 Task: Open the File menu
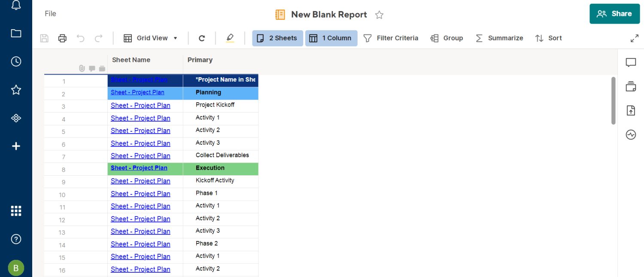tap(50, 14)
